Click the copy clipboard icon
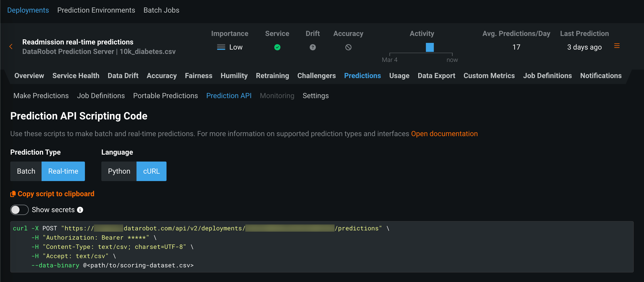Screen dimensions: 644x282 pyautogui.click(x=13, y=194)
